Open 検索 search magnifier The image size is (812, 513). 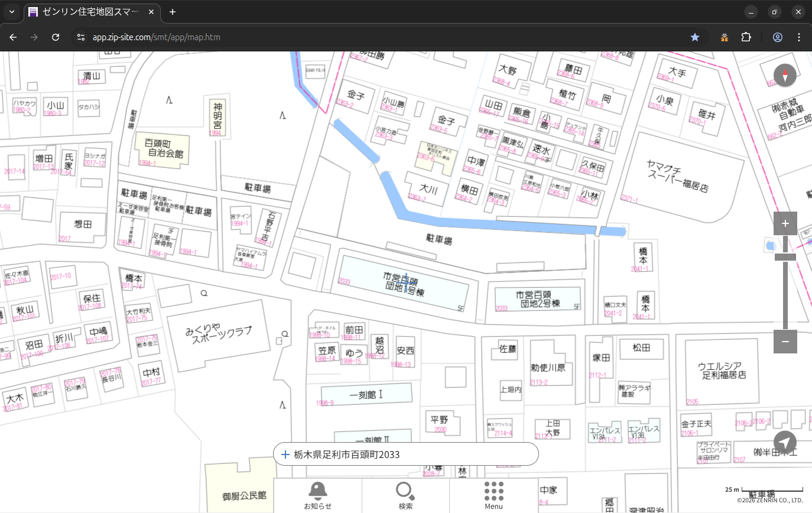coord(405,495)
